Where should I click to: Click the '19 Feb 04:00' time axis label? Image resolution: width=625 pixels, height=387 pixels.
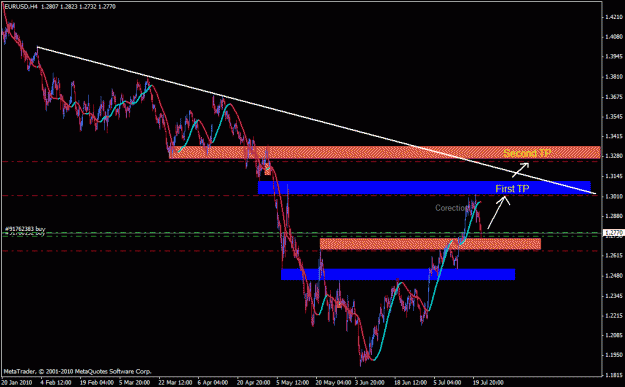96,382
